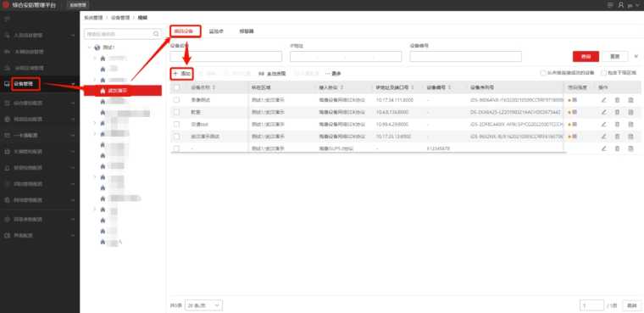Sort by 设备编号 column arrows
This screenshot has width=644, height=313.
click(450, 87)
